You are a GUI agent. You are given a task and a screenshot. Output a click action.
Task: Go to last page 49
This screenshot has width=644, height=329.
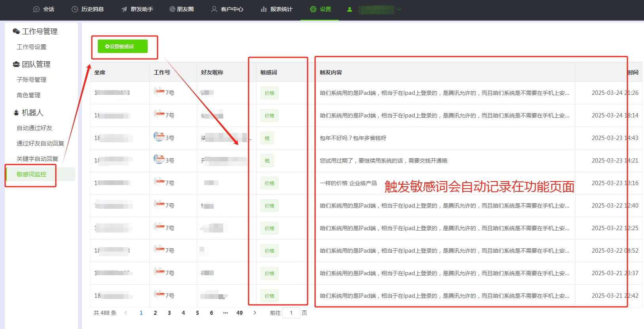pyautogui.click(x=239, y=313)
